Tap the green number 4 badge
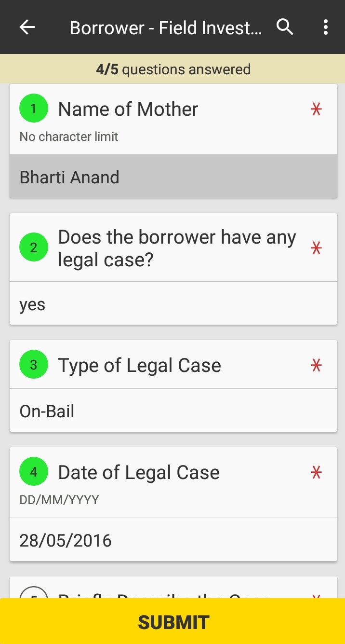The image size is (345, 644). (33, 472)
